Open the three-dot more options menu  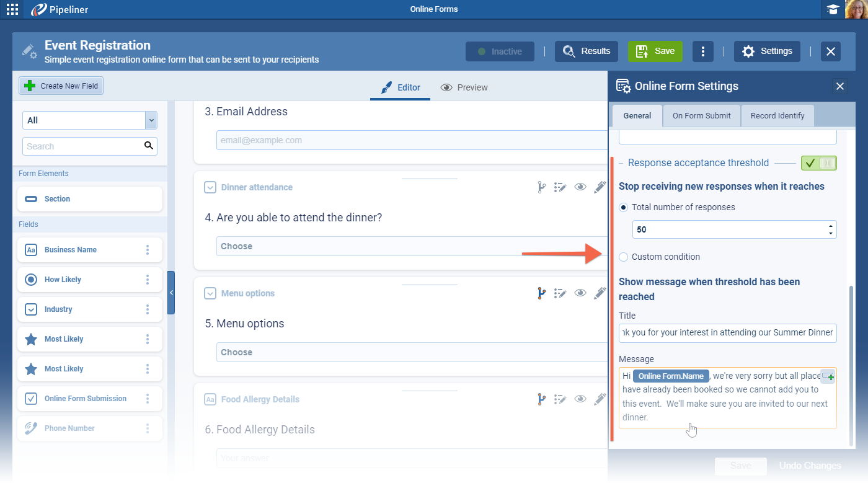point(702,51)
